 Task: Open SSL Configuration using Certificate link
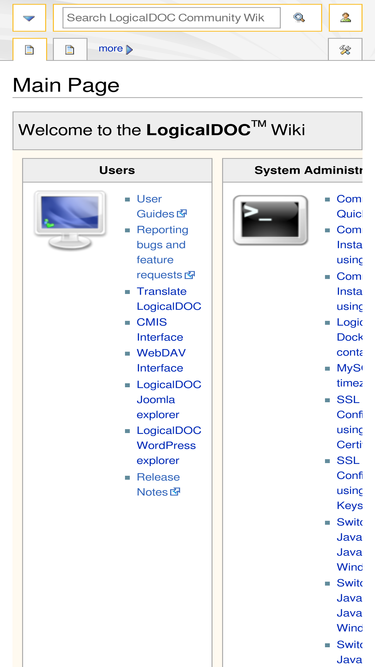(349, 422)
